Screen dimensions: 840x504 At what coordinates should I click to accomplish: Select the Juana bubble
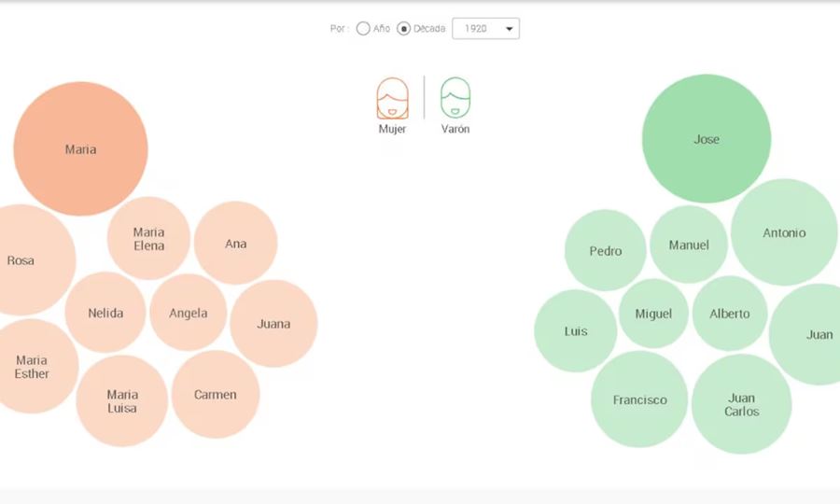pos(273,324)
